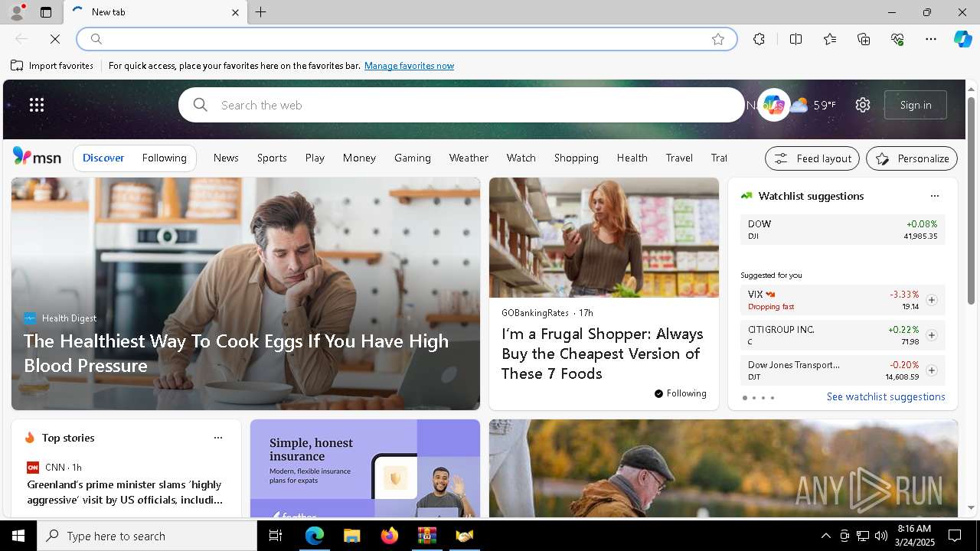
Task: Open the Collections icon
Action: pos(864,39)
